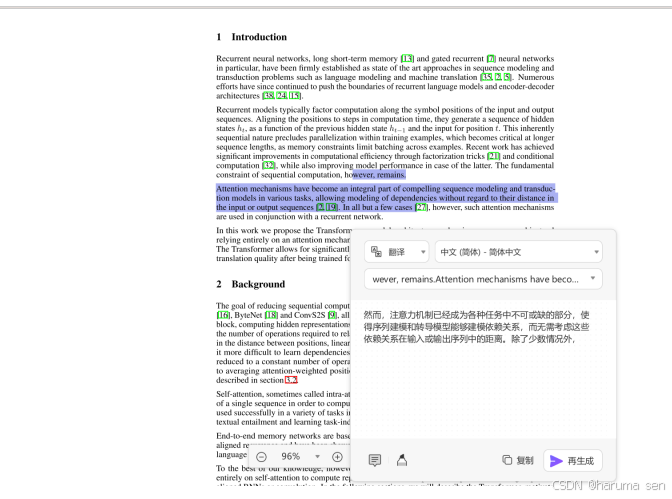This screenshot has width=672, height=499.
Task: Click the 复制 copy button
Action: click(518, 460)
